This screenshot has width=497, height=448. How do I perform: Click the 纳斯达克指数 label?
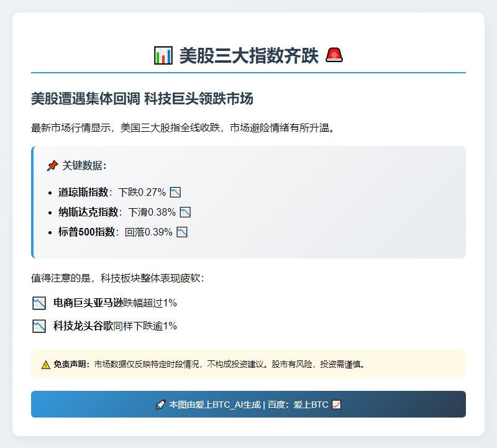(88, 212)
